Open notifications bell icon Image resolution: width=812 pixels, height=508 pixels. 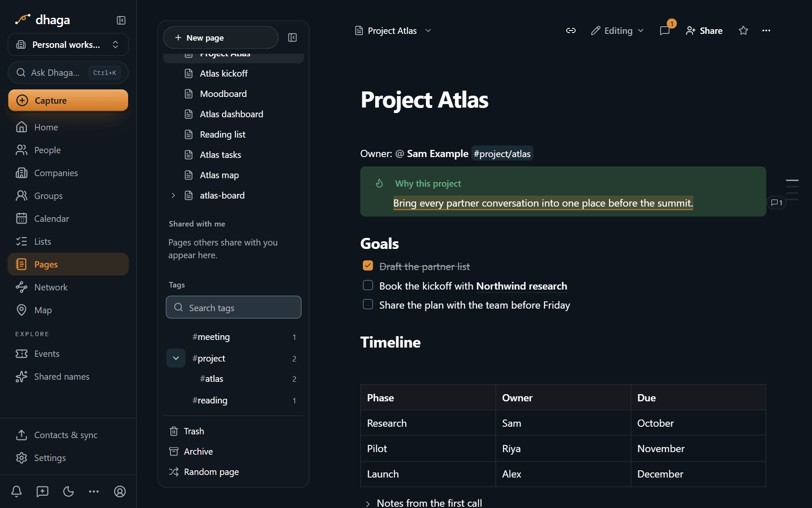pyautogui.click(x=16, y=491)
